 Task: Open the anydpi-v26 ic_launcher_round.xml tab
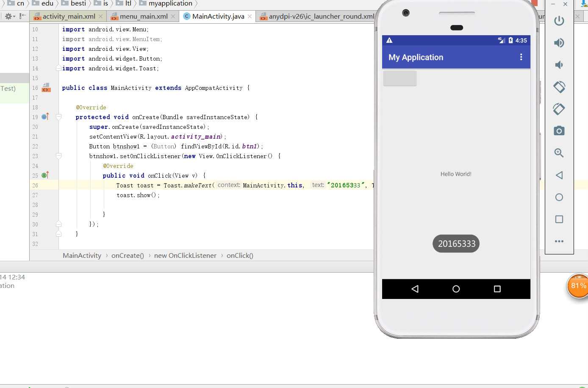(317, 16)
